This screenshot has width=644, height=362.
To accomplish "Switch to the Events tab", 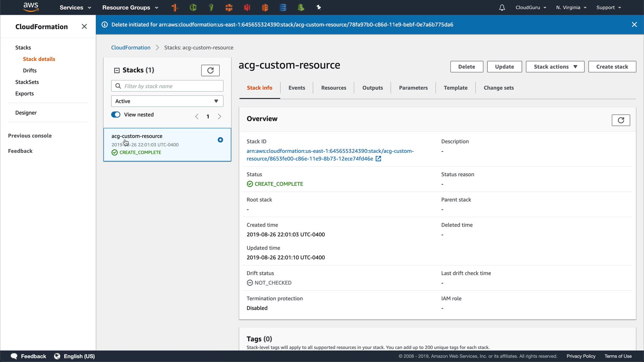I will [297, 88].
